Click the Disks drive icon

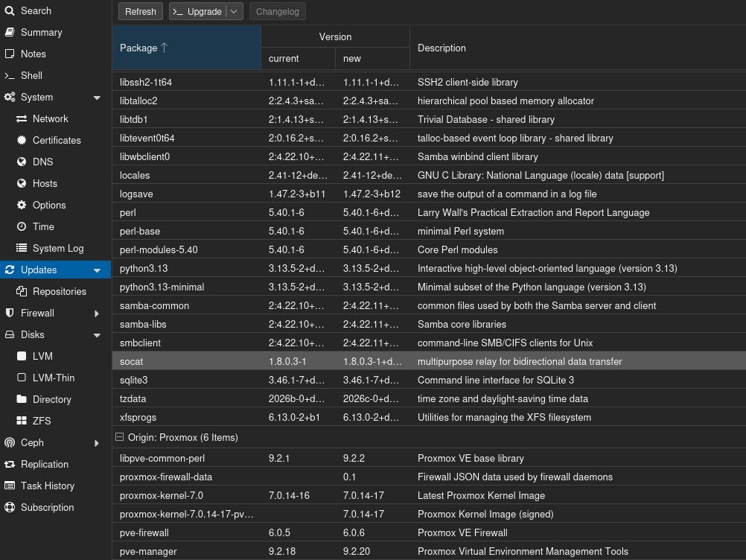tap(10, 335)
